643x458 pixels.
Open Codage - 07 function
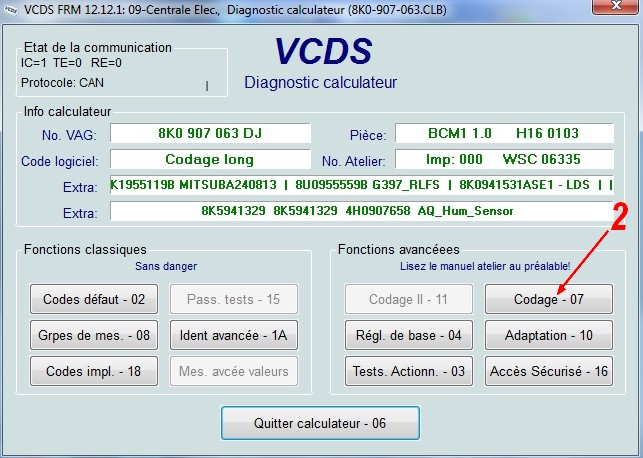click(x=549, y=298)
